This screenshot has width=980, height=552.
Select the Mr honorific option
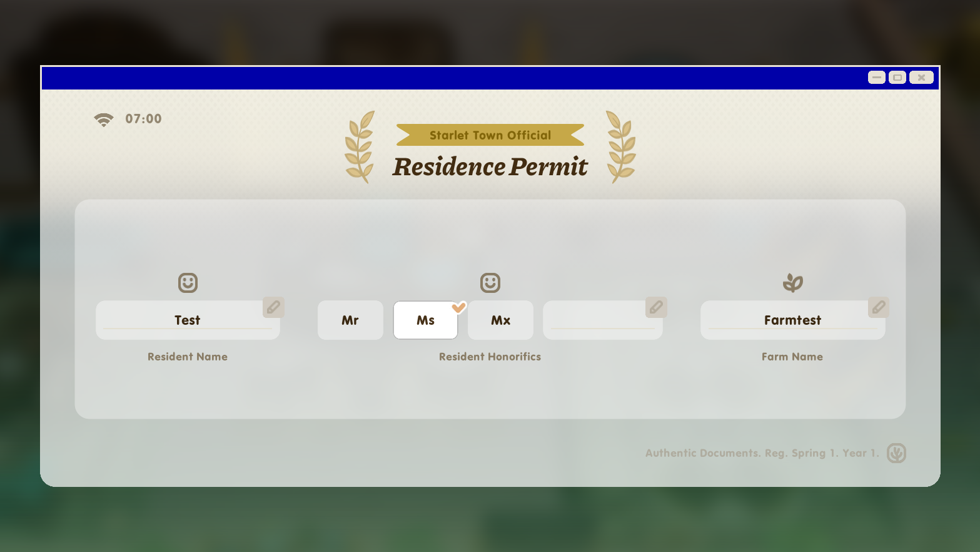[350, 320]
